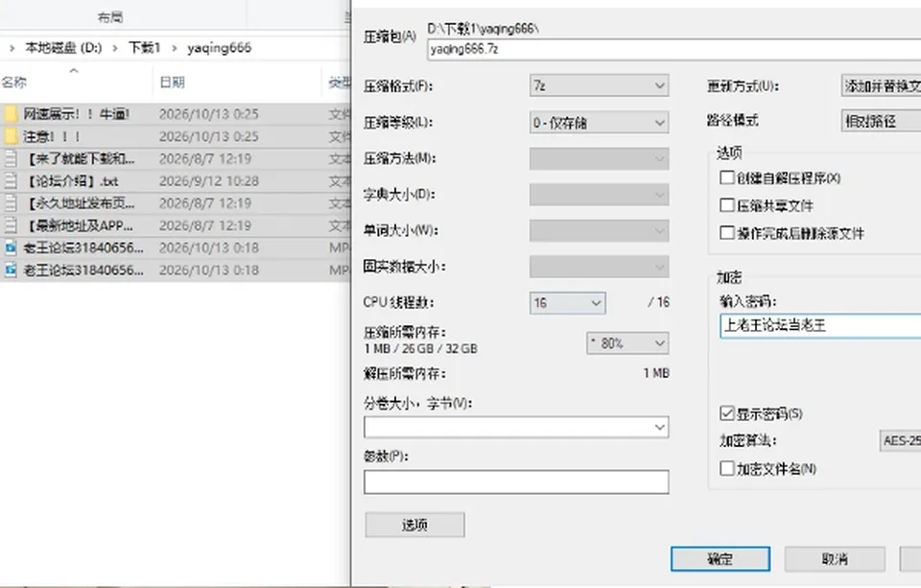Click the date 2026/9/12 10:28

coord(209,181)
